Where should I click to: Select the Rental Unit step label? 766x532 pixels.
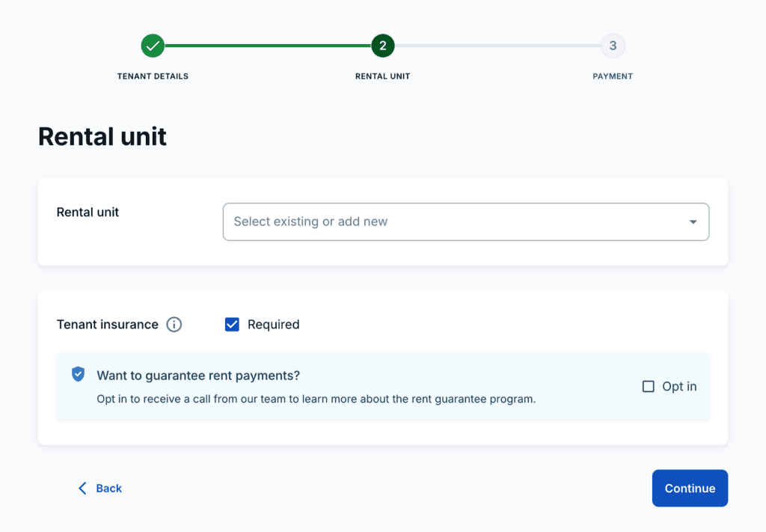coord(382,76)
